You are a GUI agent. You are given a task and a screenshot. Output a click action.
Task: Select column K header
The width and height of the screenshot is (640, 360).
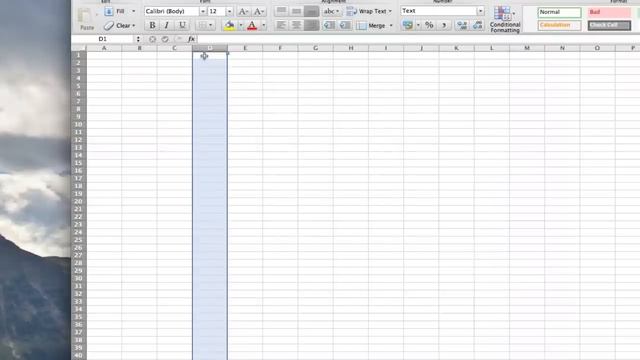[x=456, y=48]
